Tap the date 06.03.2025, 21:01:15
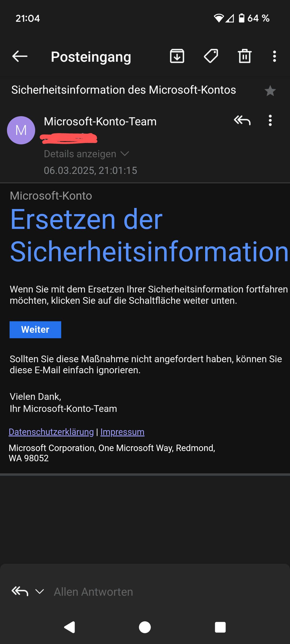 coord(90,170)
